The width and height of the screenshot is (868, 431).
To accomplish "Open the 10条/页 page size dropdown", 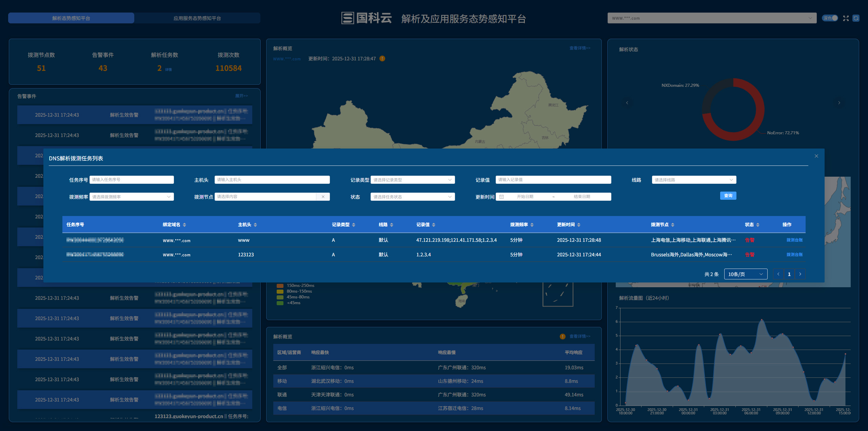I will pos(745,274).
